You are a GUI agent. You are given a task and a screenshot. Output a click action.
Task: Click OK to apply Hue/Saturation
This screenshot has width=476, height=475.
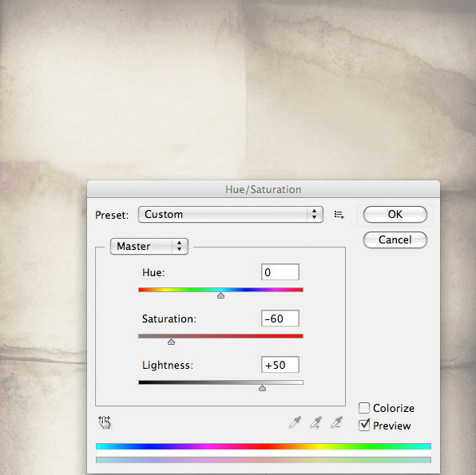pos(395,214)
